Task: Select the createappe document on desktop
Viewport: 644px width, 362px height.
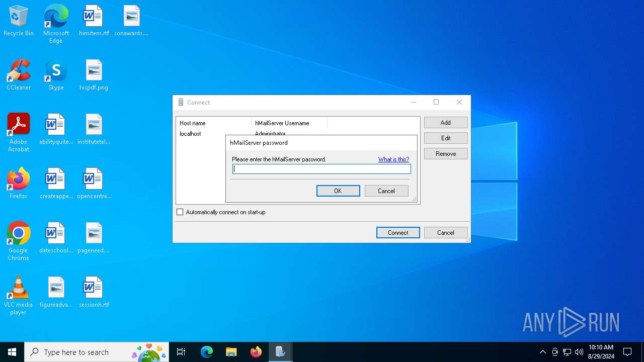Action: point(56,184)
